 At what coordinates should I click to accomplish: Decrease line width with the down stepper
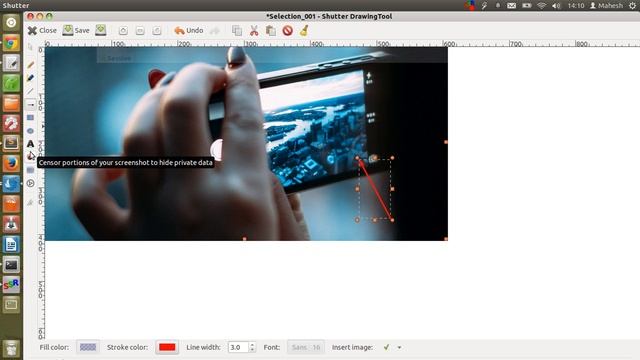coord(252,350)
